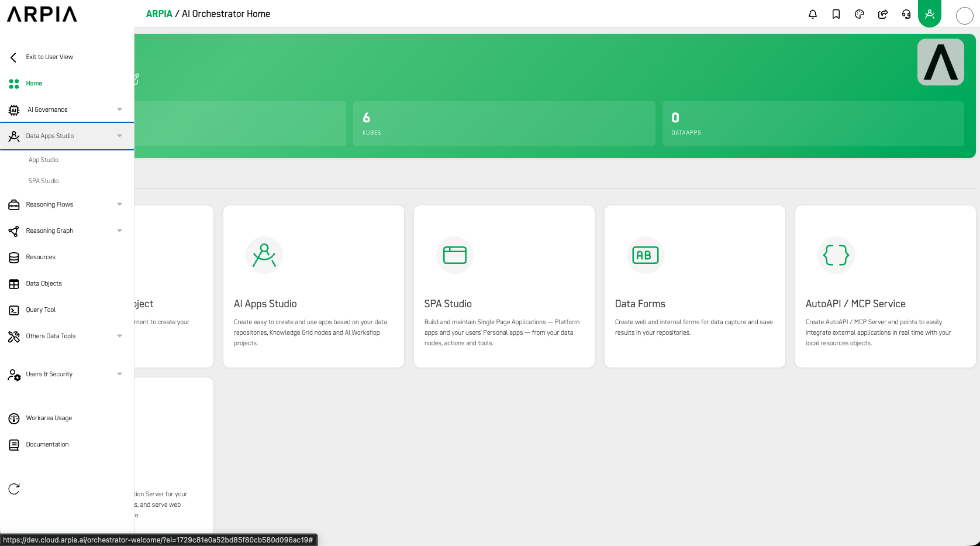Click Exit to User View
Image resolution: width=980 pixels, height=546 pixels.
point(49,57)
